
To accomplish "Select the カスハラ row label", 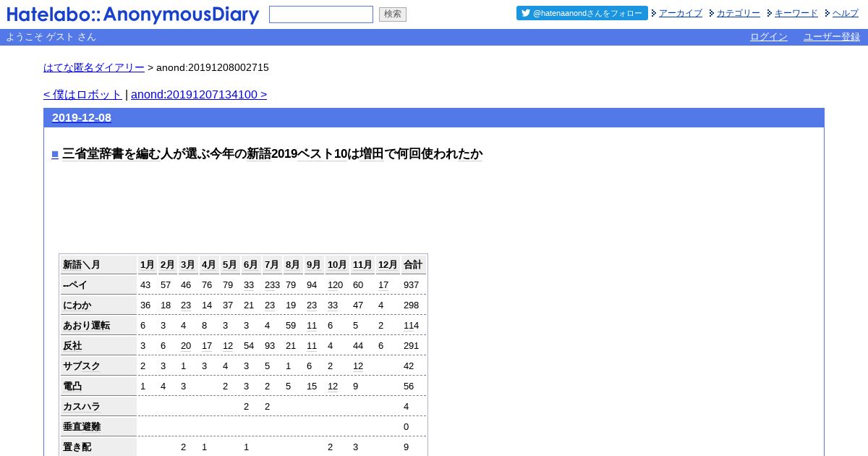I will (98, 407).
